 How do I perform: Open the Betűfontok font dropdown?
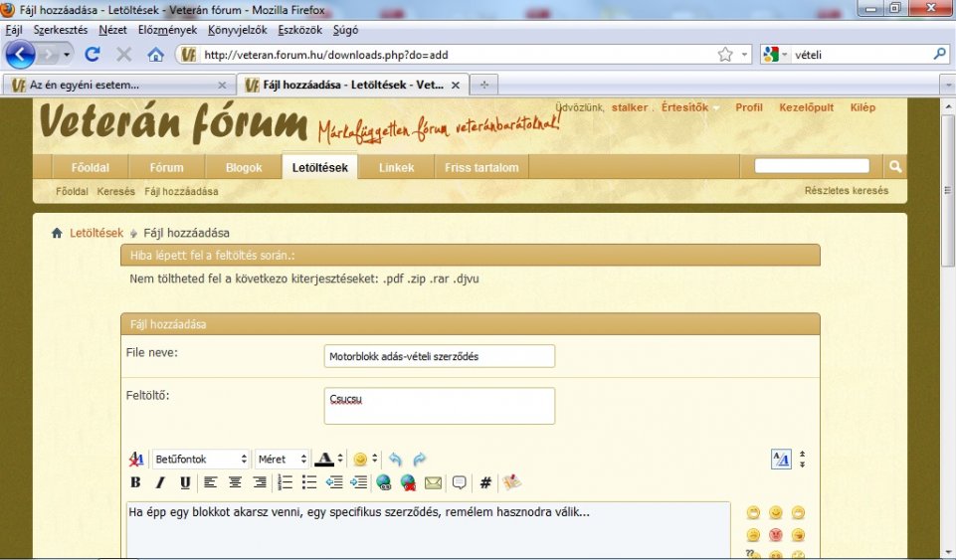(200, 460)
